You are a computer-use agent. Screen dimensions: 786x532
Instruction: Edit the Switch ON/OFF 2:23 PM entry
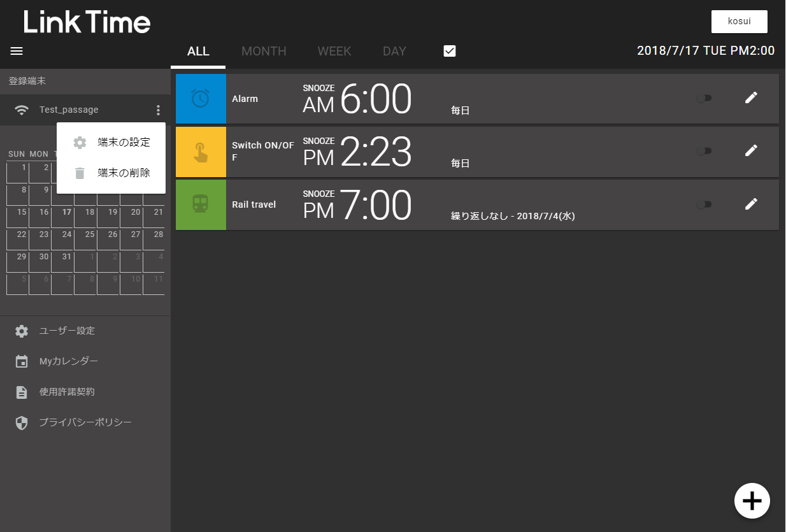point(751,151)
